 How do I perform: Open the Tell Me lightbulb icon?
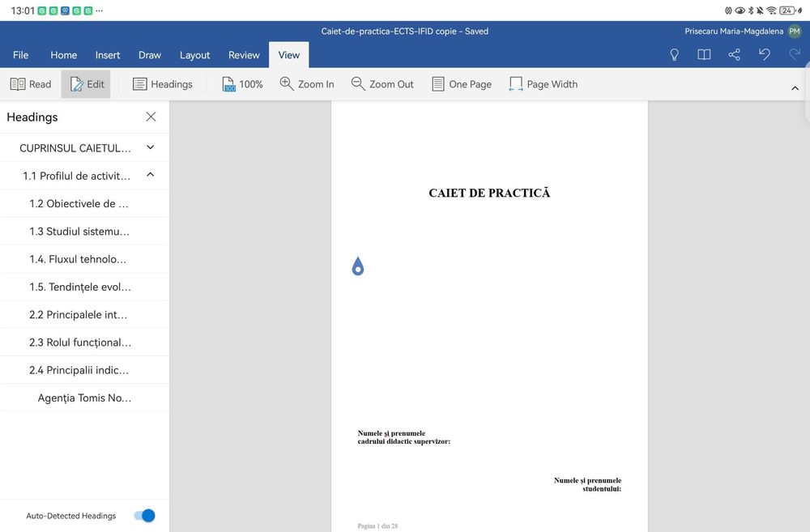[x=674, y=55]
